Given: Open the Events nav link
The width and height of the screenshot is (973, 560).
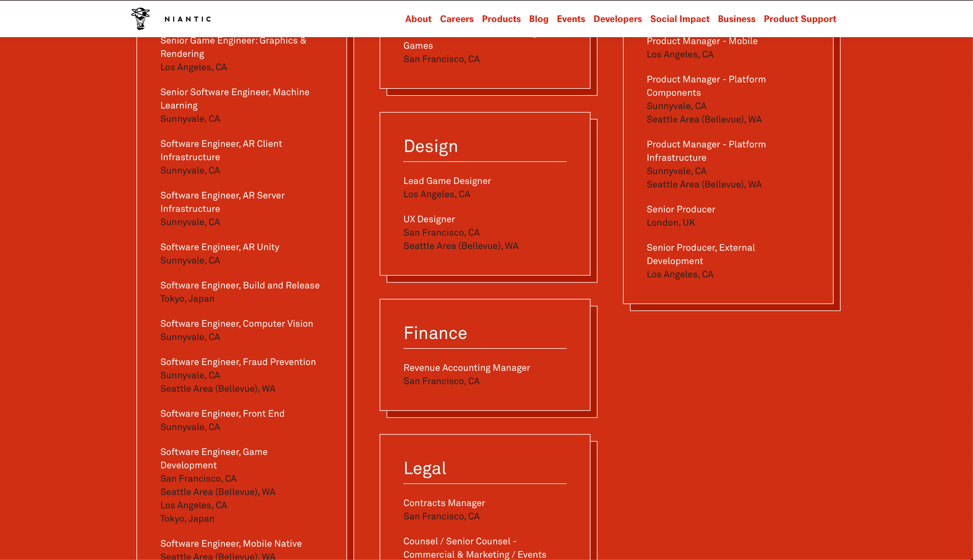Looking at the screenshot, I should point(571,19).
